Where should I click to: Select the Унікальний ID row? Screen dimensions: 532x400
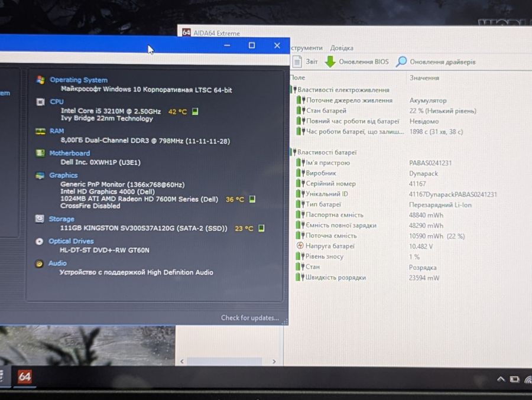396,194
